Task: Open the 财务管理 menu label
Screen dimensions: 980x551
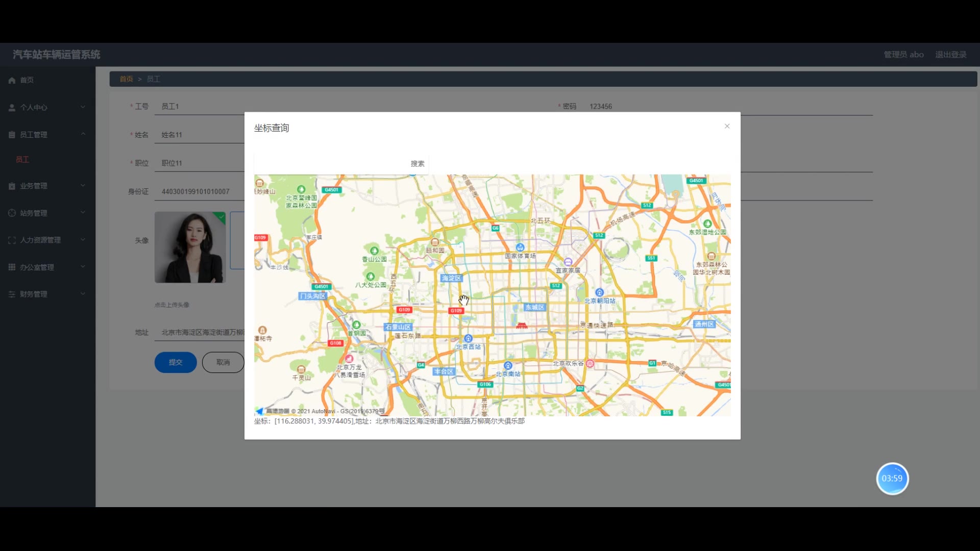Action: (34, 294)
